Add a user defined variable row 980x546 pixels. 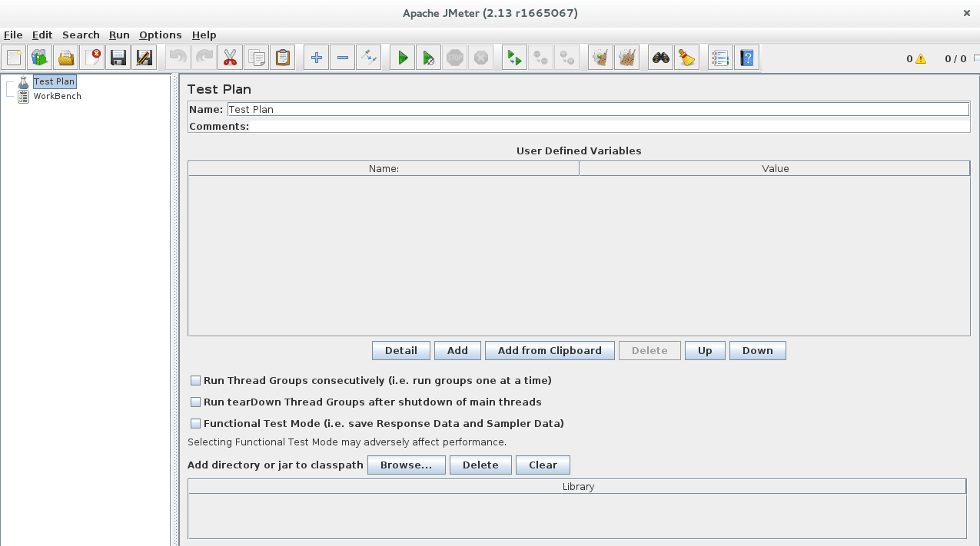(x=457, y=350)
